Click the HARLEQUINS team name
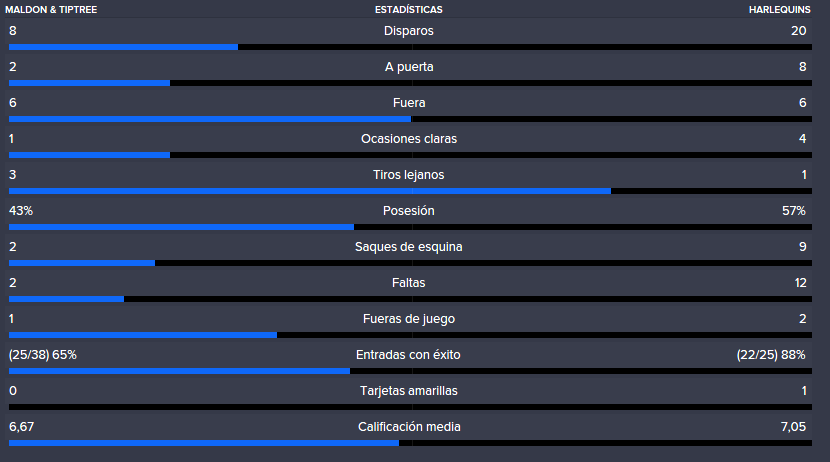The width and height of the screenshot is (830, 462). (779, 10)
